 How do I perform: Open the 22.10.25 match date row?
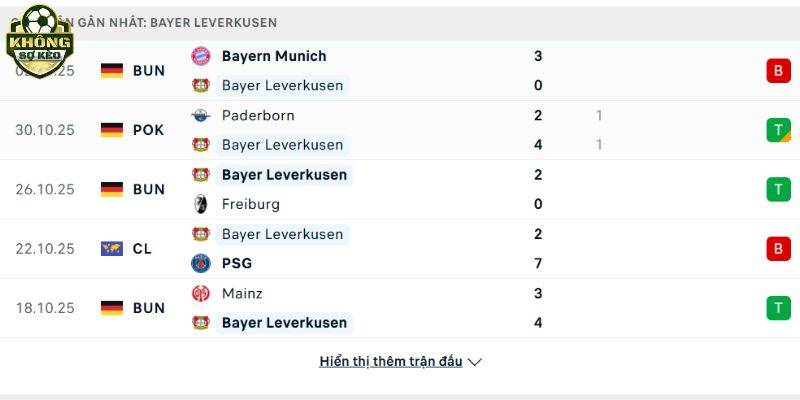pyautogui.click(x=45, y=248)
